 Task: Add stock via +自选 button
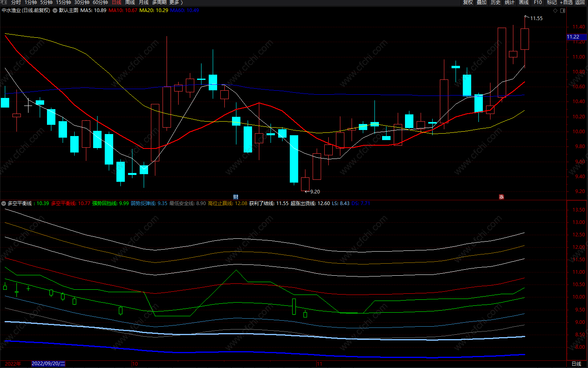(x=566, y=2)
